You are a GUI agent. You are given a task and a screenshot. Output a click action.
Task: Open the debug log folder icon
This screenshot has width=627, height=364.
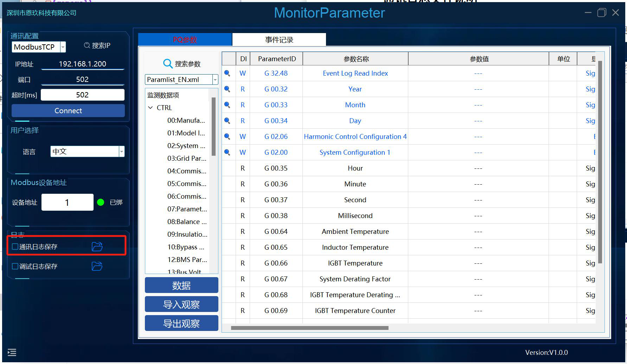tap(97, 266)
